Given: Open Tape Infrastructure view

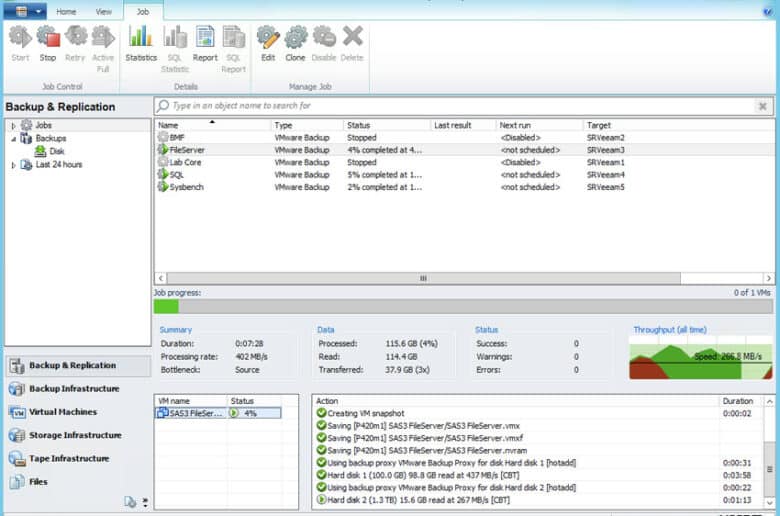Looking at the screenshot, I should [78, 459].
